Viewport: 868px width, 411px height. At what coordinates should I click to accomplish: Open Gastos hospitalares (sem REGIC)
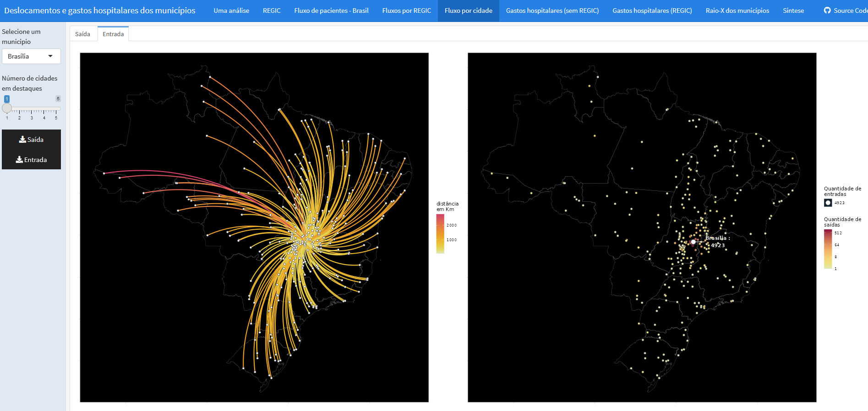click(552, 11)
